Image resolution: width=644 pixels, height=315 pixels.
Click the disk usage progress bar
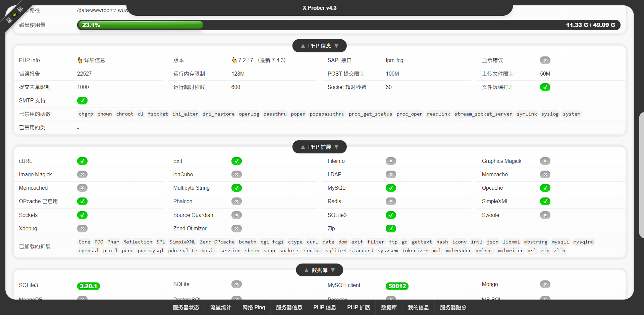[x=348, y=25]
